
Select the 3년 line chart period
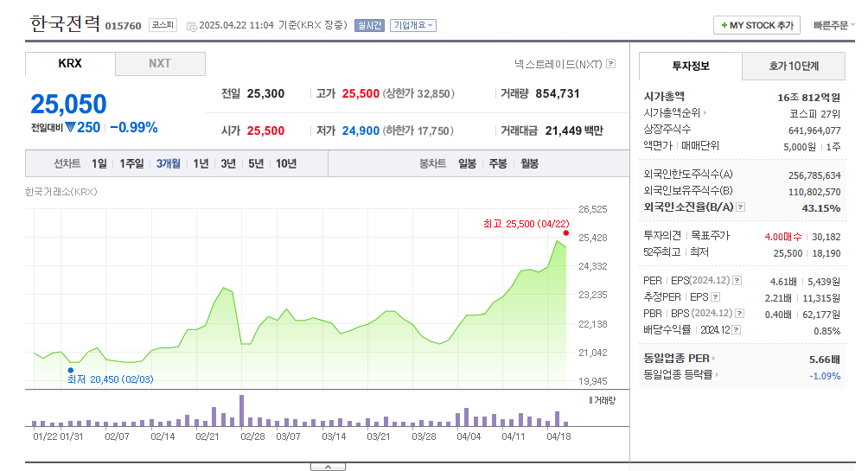(228, 164)
